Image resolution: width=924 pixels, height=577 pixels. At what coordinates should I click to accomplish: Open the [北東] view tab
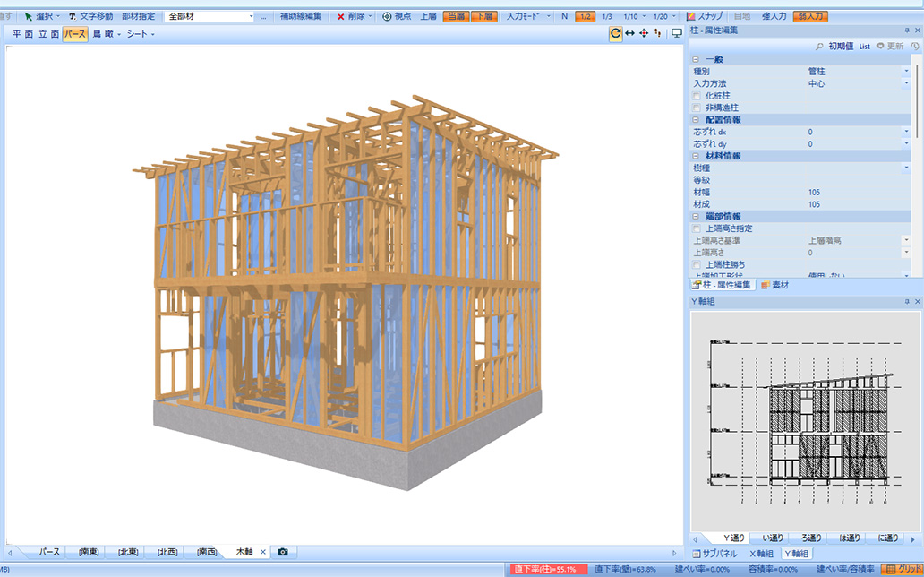click(x=128, y=552)
